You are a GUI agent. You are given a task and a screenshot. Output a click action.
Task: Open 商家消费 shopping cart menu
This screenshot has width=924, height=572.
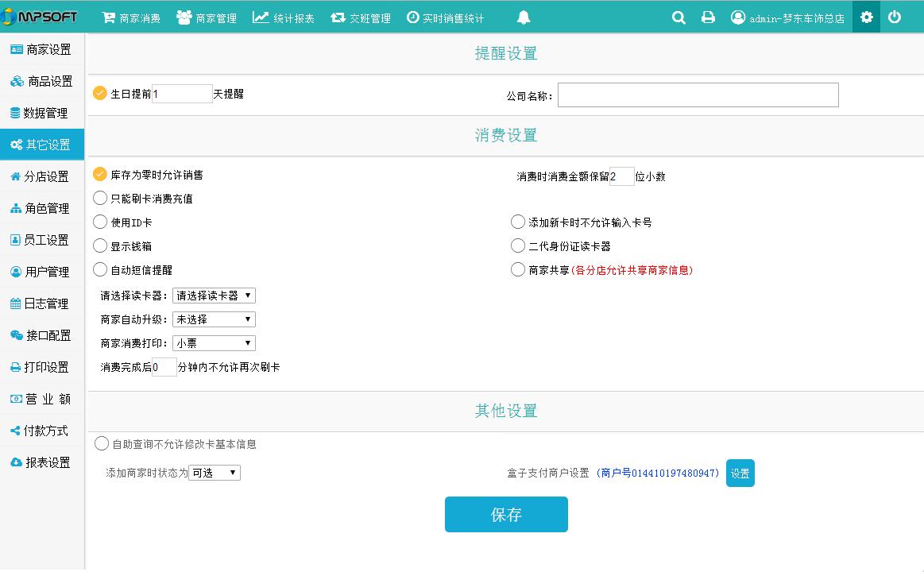coord(131,17)
